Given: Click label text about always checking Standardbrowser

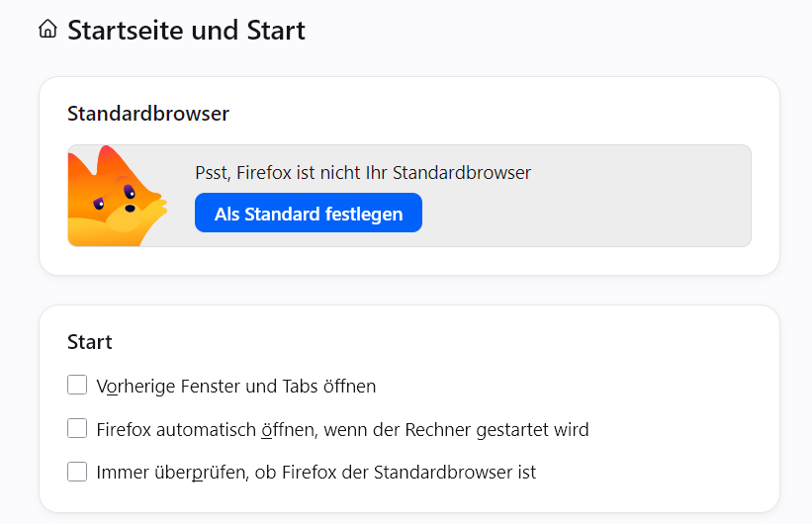Looking at the screenshot, I should pos(316,473).
